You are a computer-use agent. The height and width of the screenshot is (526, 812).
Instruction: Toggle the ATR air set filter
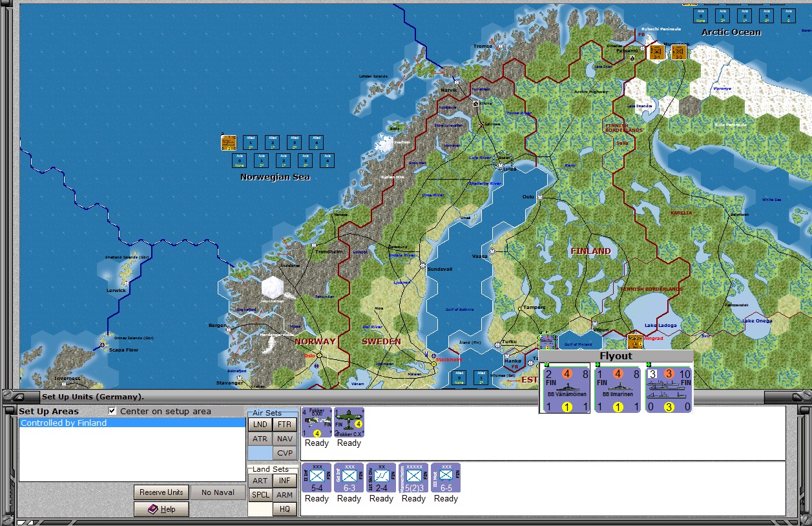pyautogui.click(x=260, y=439)
